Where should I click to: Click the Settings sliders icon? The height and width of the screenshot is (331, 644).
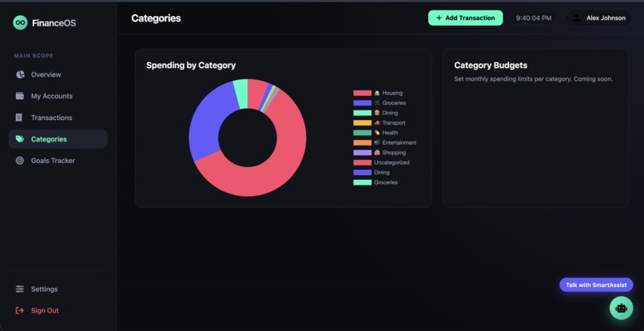[x=20, y=289]
